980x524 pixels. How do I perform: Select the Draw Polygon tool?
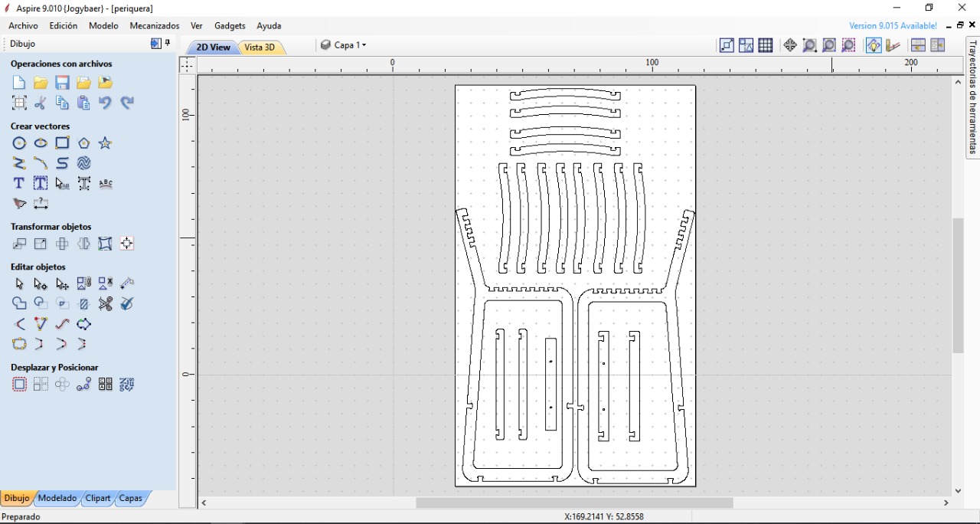(x=83, y=143)
